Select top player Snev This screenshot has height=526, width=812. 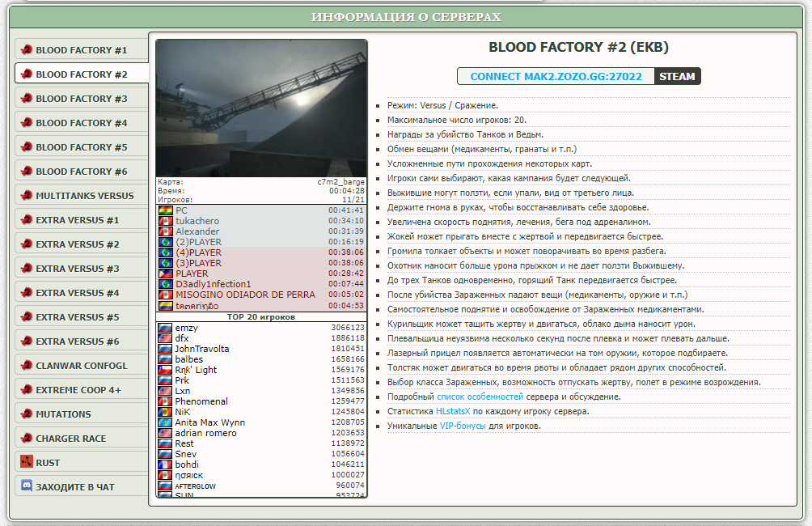coord(261,455)
